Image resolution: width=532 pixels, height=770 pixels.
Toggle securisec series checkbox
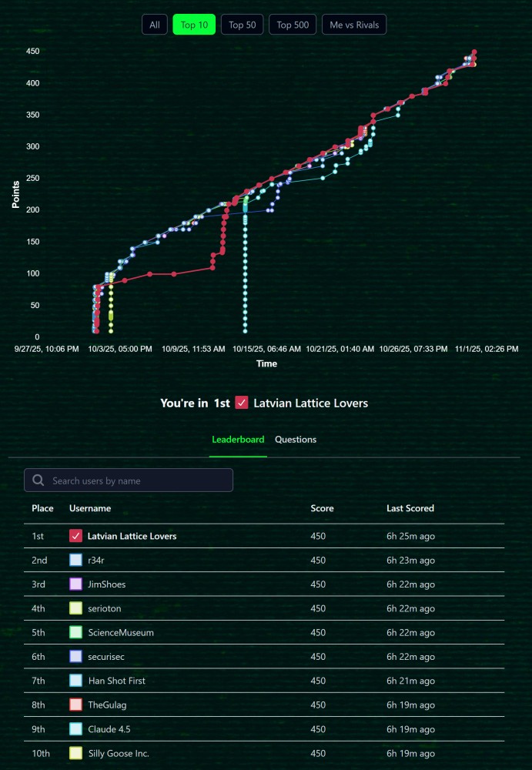pos(75,657)
